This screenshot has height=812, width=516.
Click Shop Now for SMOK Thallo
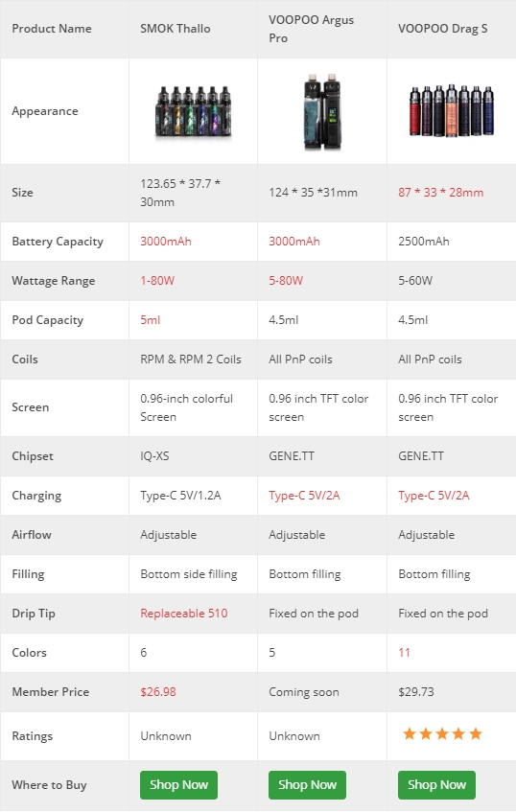(178, 784)
